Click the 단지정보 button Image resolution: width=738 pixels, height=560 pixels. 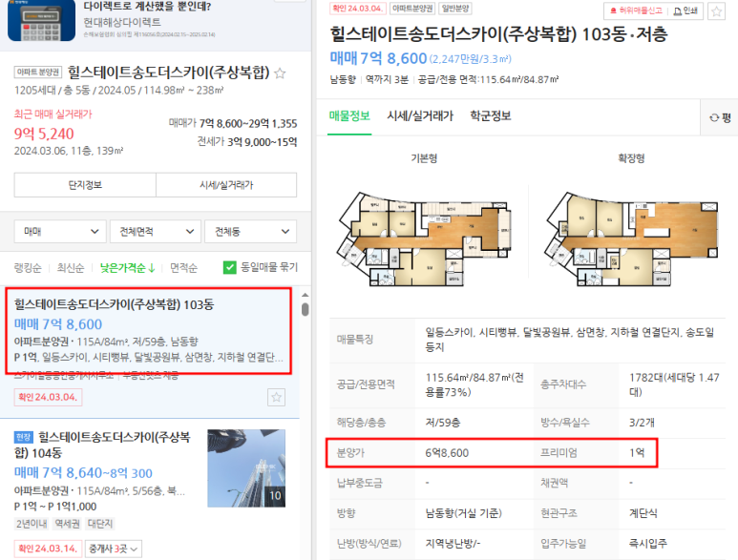pyautogui.click(x=85, y=185)
